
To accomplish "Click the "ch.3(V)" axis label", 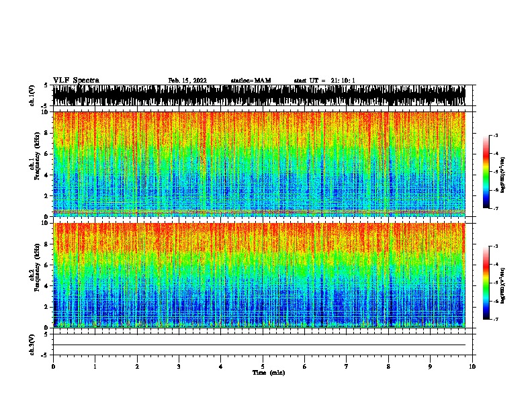I will [x=32, y=345].
